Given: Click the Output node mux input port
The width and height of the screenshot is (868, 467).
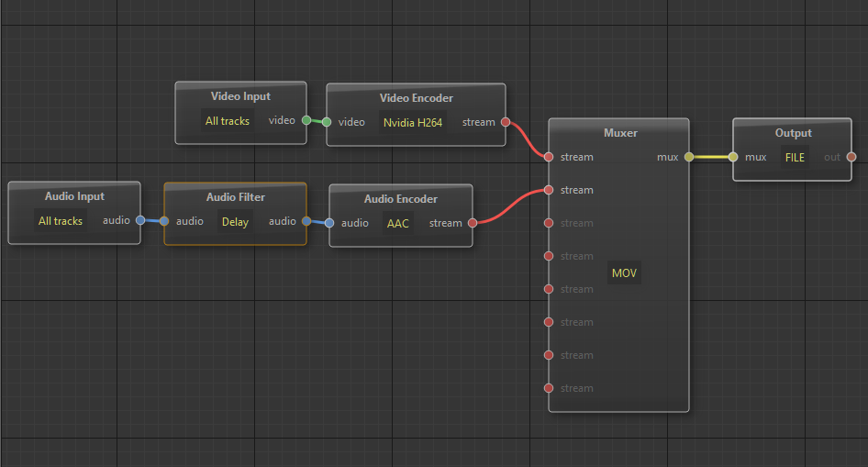Looking at the screenshot, I should click(733, 157).
